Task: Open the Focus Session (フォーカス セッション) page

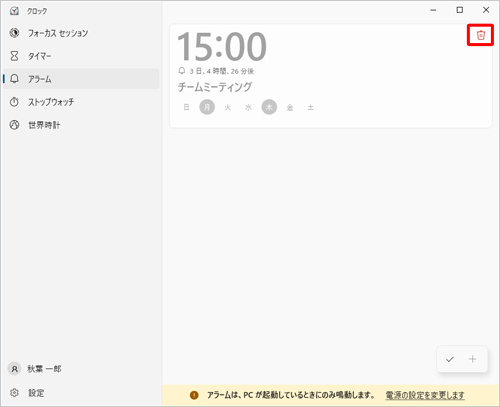Action: (81, 33)
